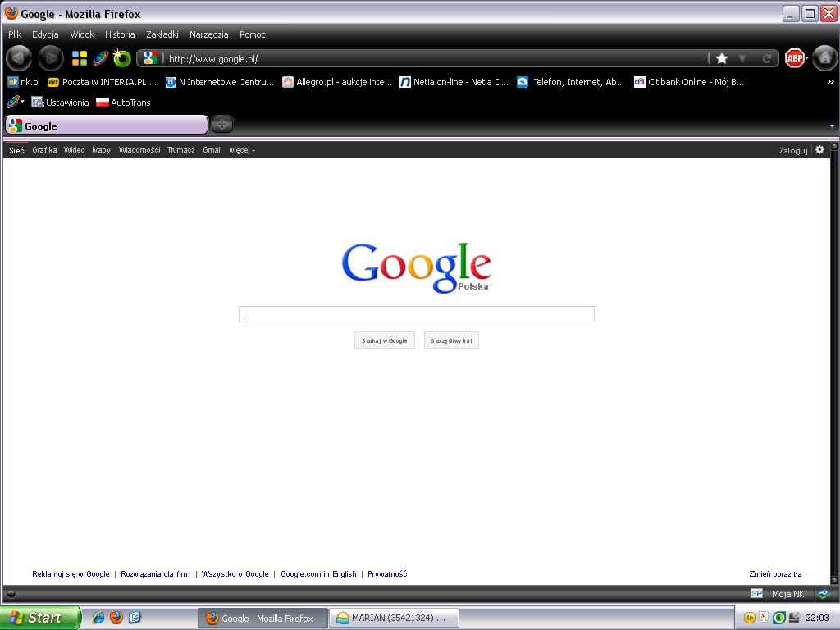The height and width of the screenshot is (630, 840).
Task: Open Google options gear icon
Action: [x=820, y=150]
